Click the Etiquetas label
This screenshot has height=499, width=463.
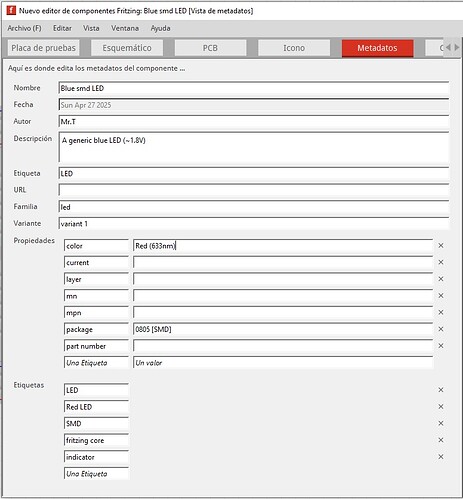pos(29,385)
